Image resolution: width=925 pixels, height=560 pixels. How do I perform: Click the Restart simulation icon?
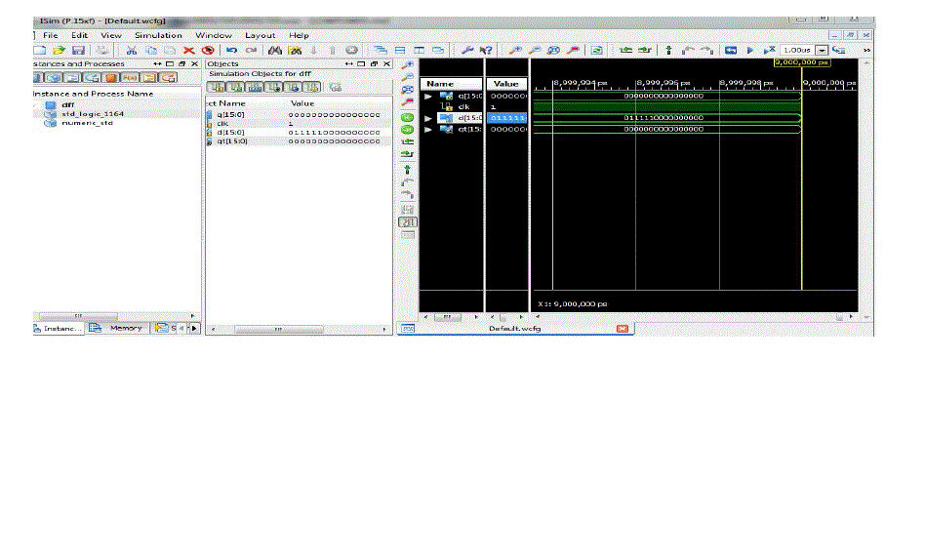730,50
